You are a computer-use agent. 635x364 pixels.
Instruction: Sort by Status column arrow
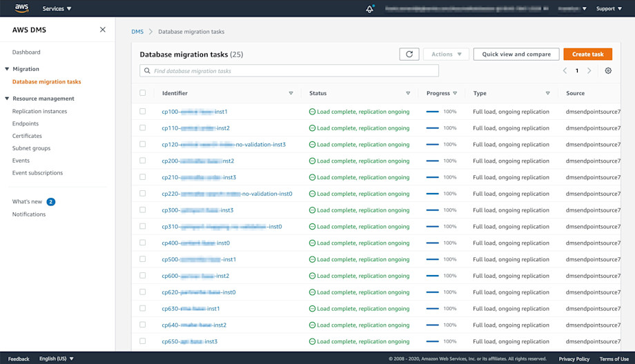[408, 93]
